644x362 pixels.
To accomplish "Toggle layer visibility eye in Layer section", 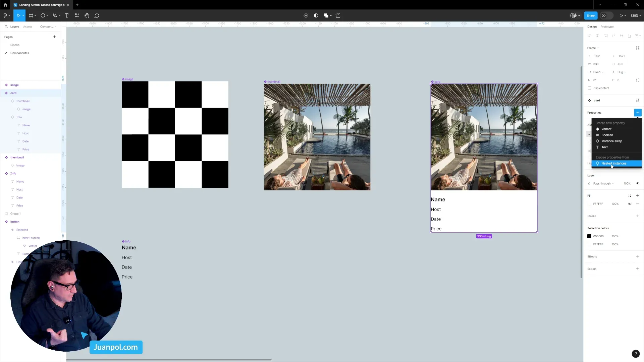I will tap(638, 184).
